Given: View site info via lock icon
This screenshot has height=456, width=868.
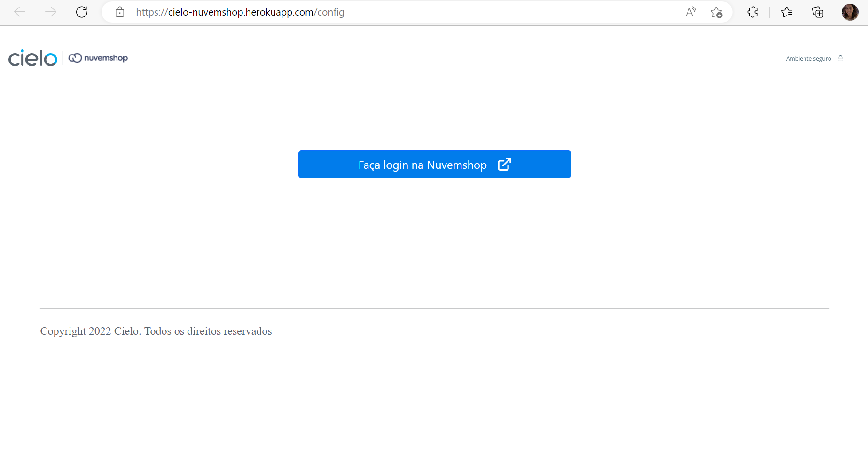Looking at the screenshot, I should pyautogui.click(x=120, y=12).
